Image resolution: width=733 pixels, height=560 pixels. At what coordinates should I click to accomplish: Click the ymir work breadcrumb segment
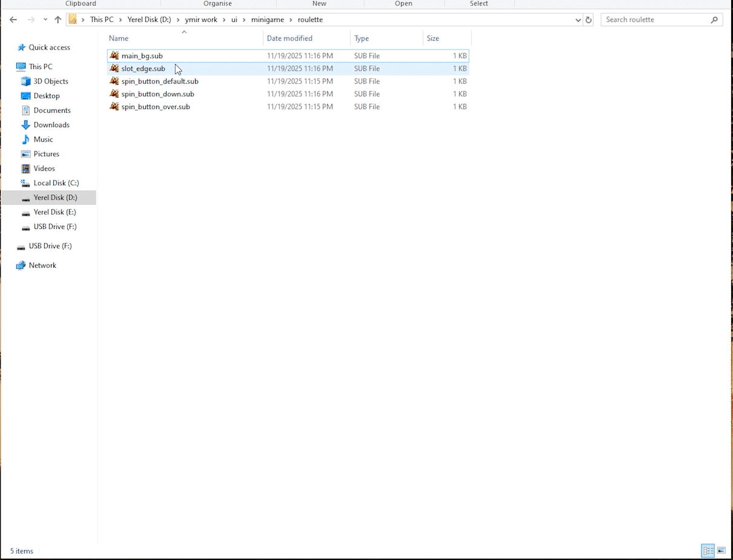[201, 19]
